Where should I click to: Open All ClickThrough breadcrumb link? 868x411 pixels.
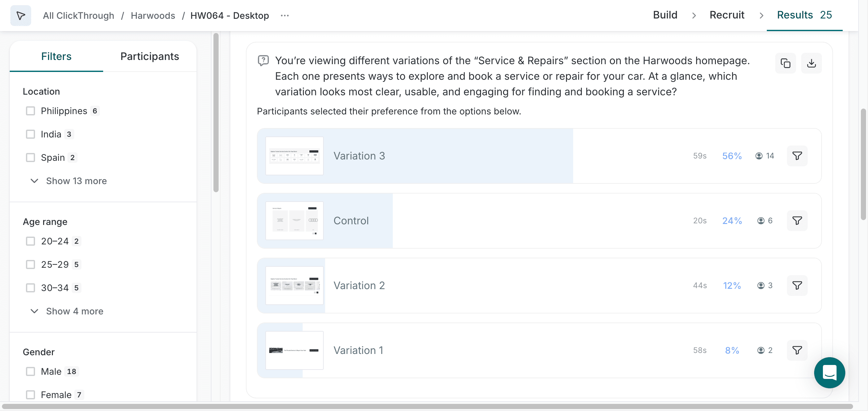78,16
